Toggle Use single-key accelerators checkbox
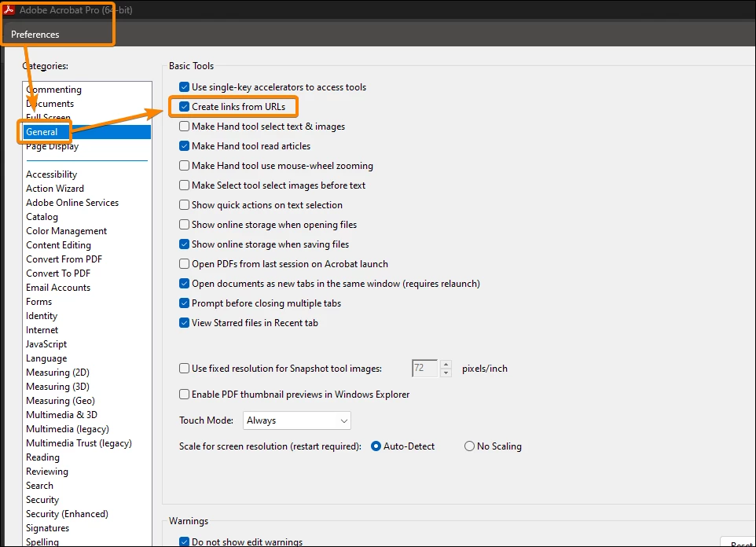The image size is (756, 547). pos(184,86)
